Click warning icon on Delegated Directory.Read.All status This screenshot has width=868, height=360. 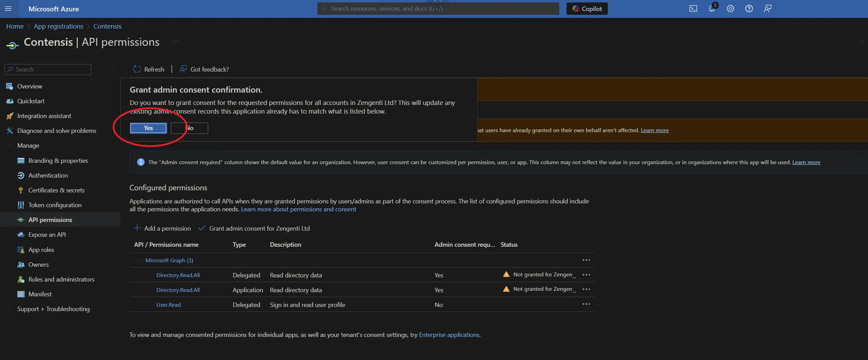click(506, 274)
